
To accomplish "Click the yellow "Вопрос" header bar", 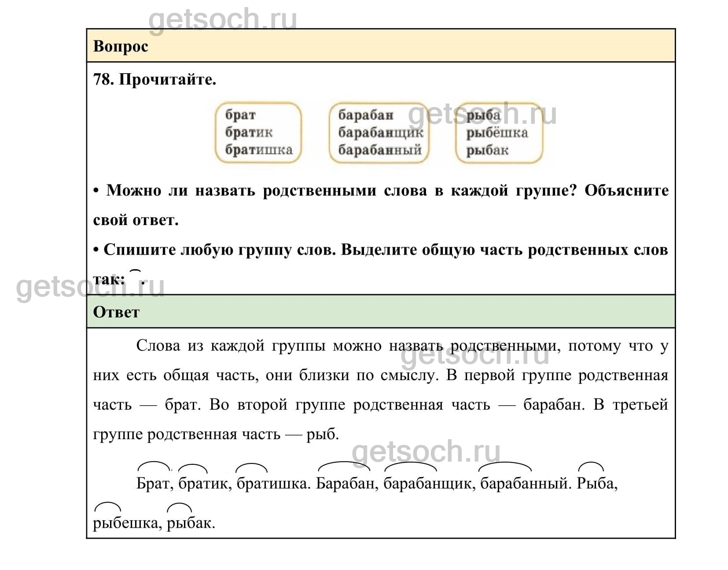I will tap(381, 46).
